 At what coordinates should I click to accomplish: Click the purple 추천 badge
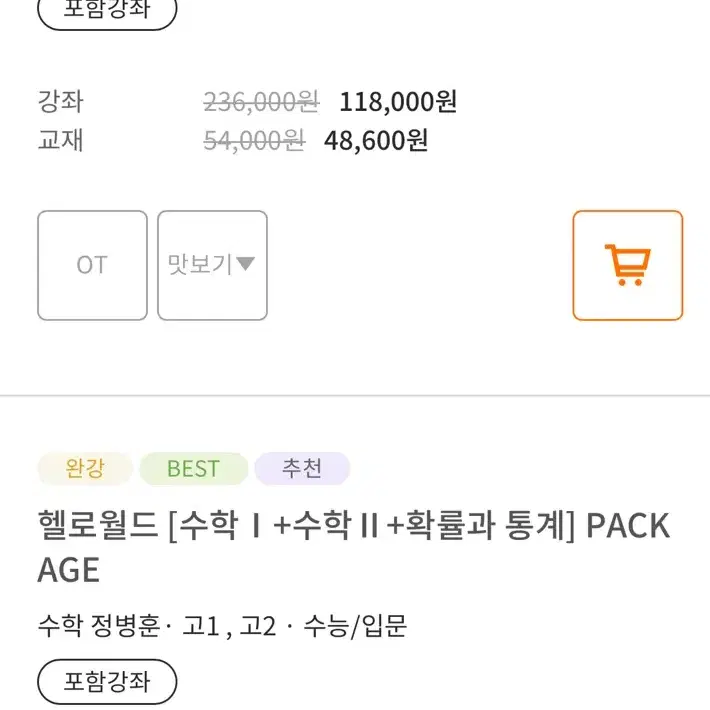pos(302,468)
